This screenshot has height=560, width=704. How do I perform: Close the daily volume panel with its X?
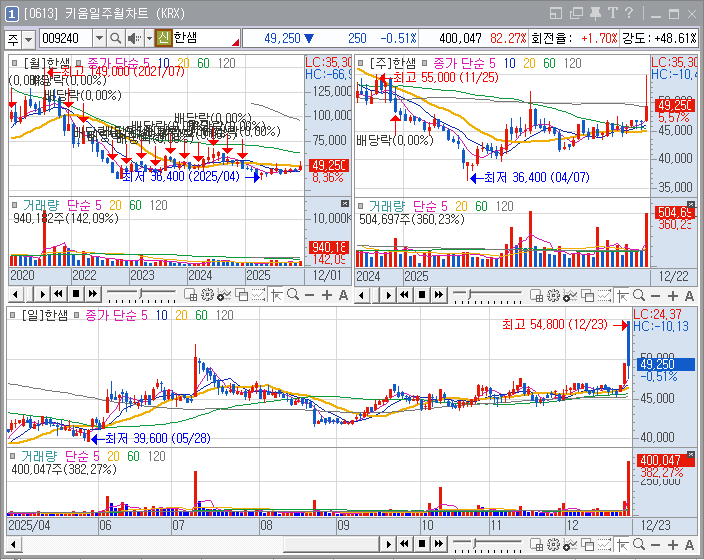click(691, 455)
